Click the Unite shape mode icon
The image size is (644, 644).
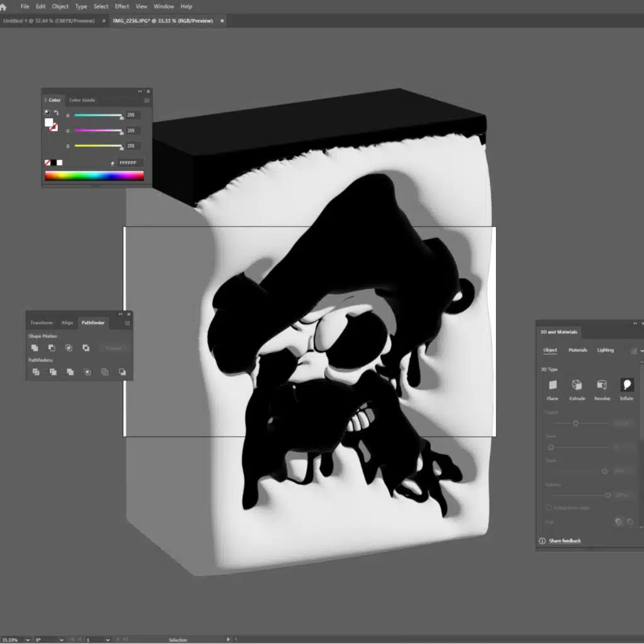(35, 348)
